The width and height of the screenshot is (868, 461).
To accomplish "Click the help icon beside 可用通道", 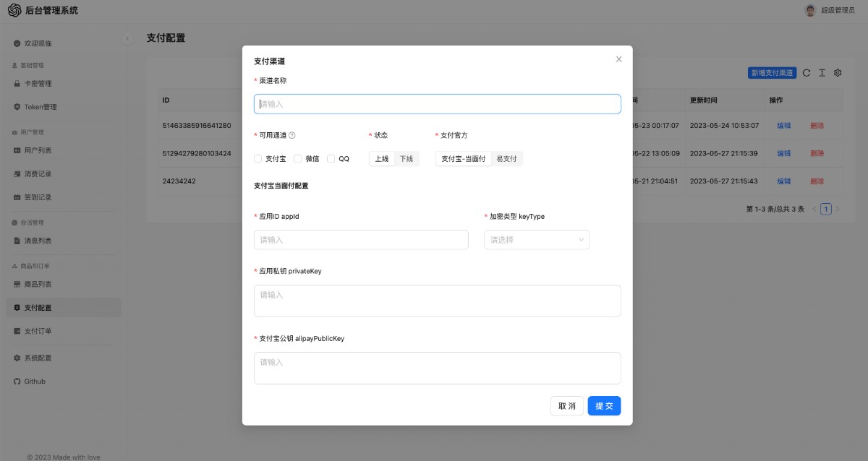I will coord(292,135).
